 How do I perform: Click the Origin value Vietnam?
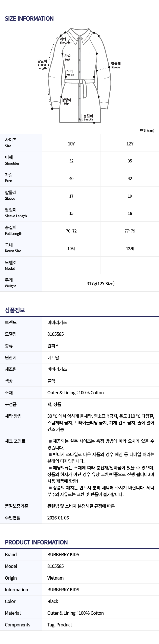point(55,578)
